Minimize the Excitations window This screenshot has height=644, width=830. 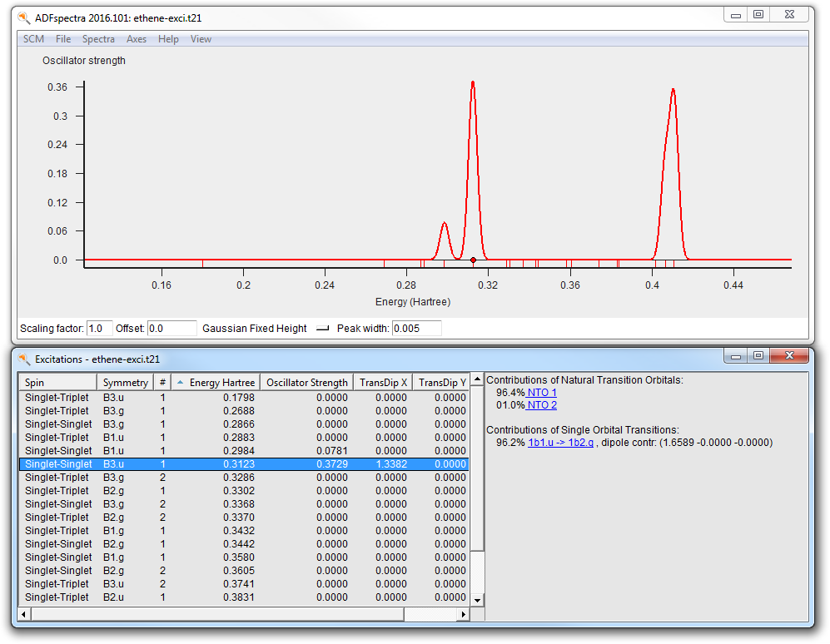736,355
